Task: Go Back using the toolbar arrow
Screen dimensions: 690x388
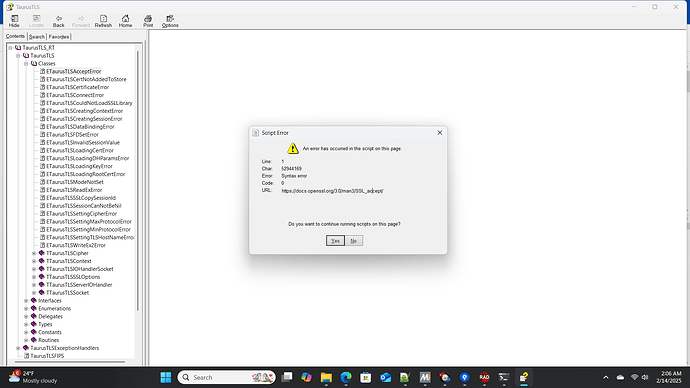Action: pos(59,21)
